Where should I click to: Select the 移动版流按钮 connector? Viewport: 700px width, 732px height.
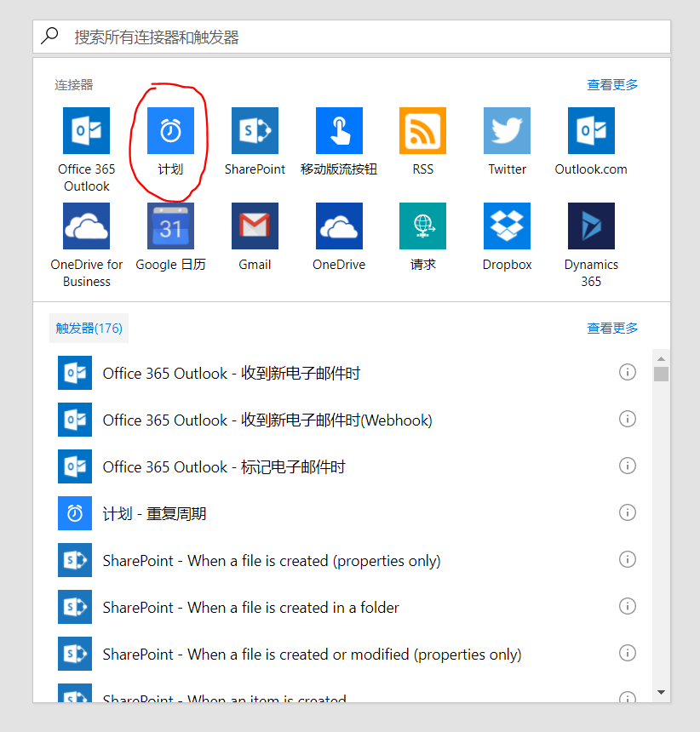(339, 130)
